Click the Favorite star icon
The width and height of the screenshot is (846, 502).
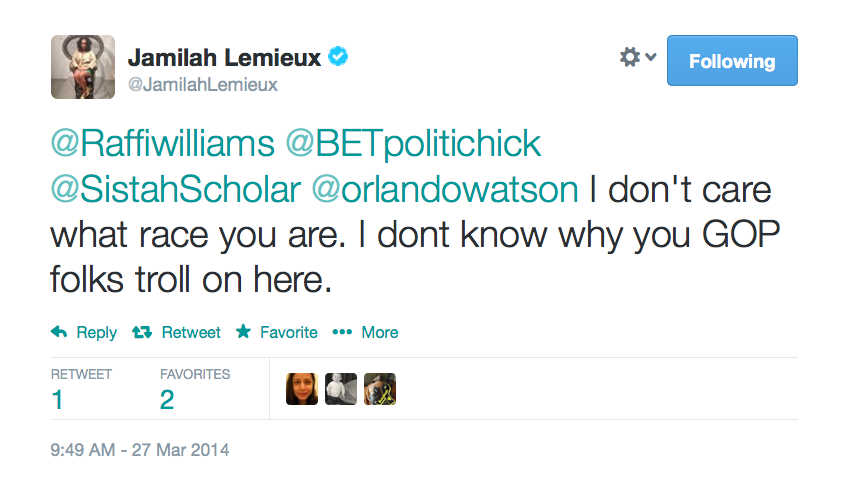point(243,332)
